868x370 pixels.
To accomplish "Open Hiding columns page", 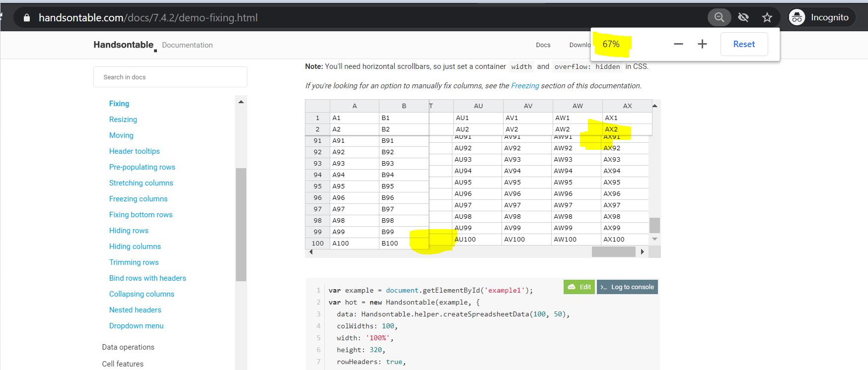I will point(135,247).
